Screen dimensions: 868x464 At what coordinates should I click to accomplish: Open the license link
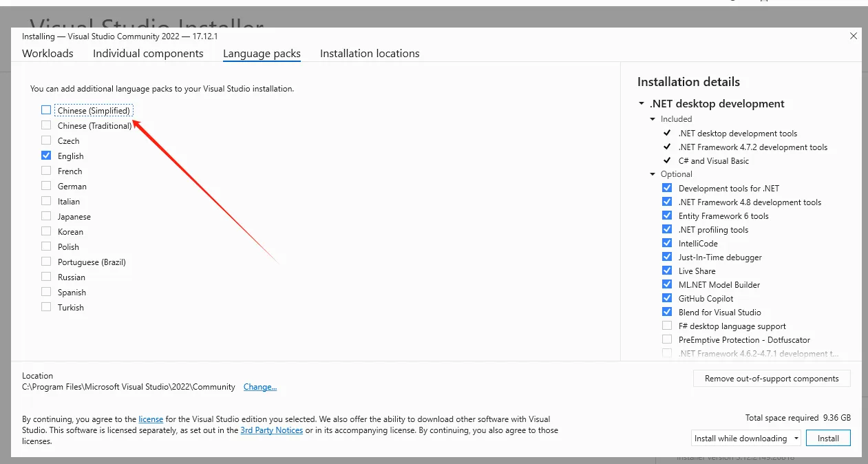click(151, 419)
